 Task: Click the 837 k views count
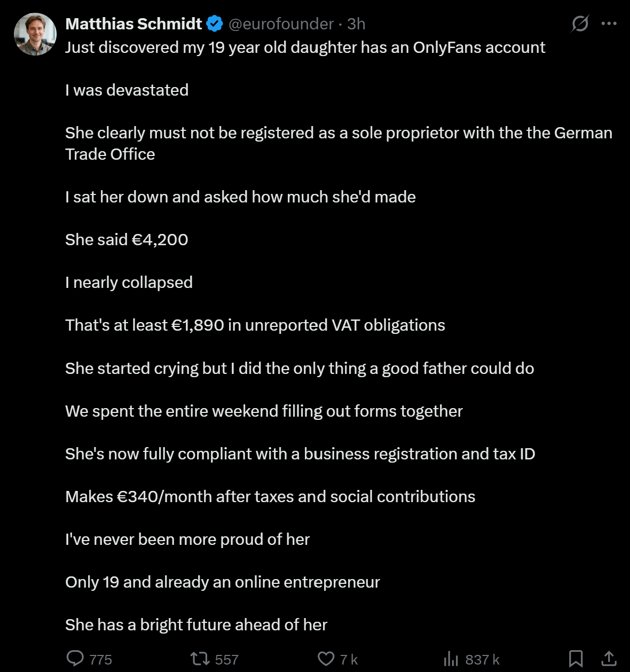coord(482,660)
